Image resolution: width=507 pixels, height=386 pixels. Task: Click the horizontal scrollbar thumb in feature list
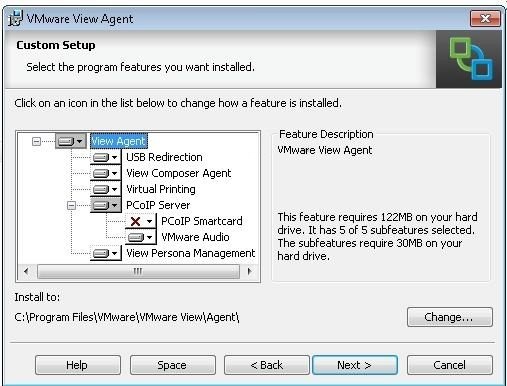[138, 271]
